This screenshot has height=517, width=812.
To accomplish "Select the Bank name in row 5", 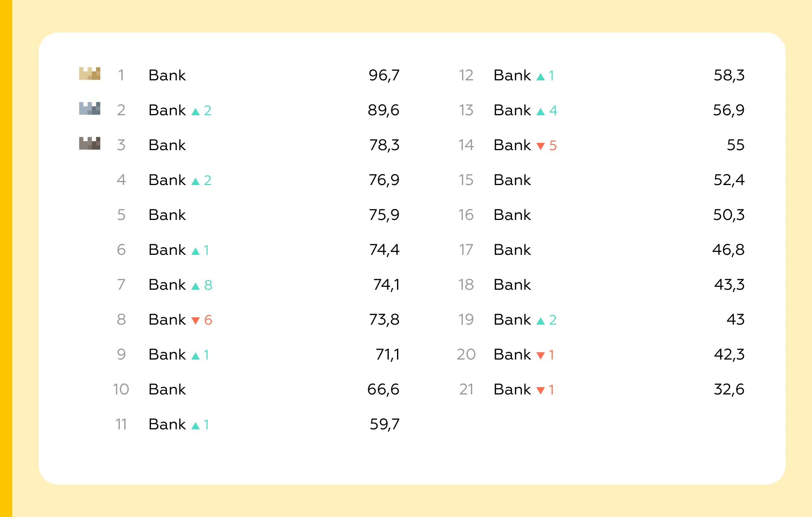I will click(167, 215).
